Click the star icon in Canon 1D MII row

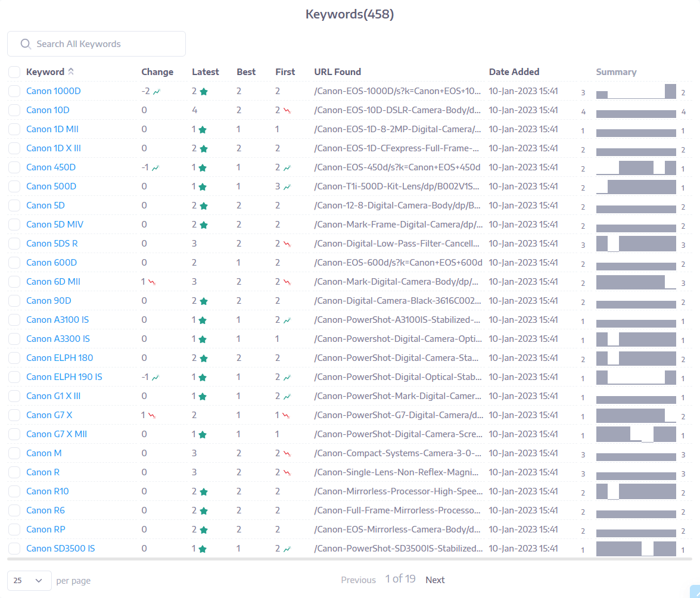(203, 130)
